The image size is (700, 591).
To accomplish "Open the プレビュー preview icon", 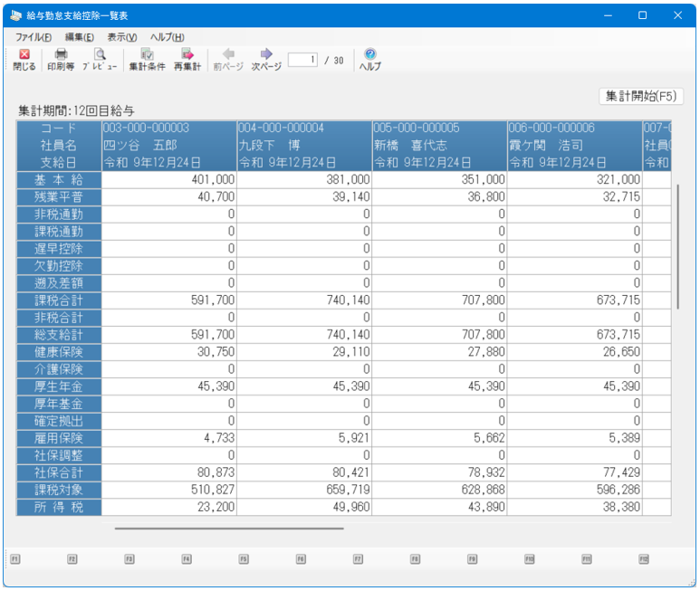I will [100, 60].
